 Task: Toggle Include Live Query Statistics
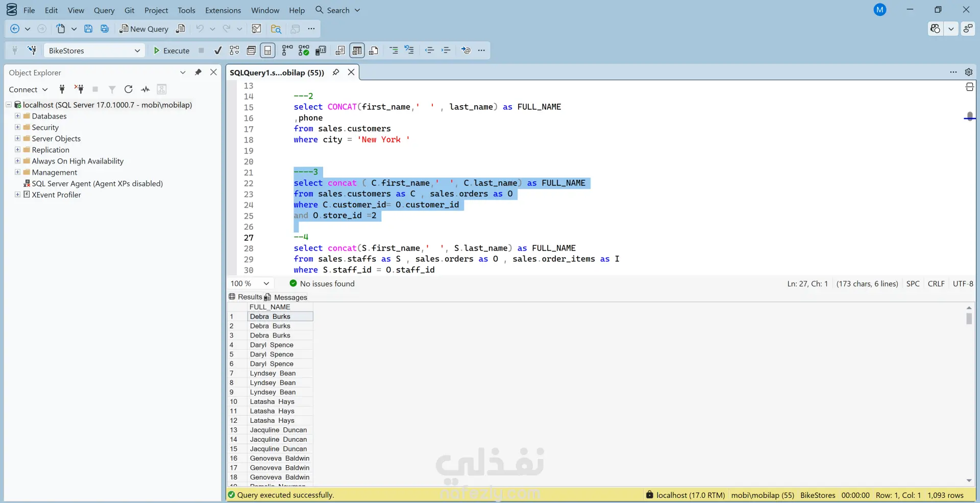304,50
